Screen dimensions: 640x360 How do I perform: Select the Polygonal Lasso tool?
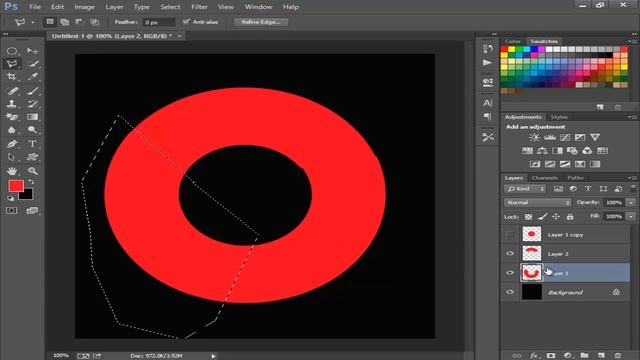click(x=12, y=64)
